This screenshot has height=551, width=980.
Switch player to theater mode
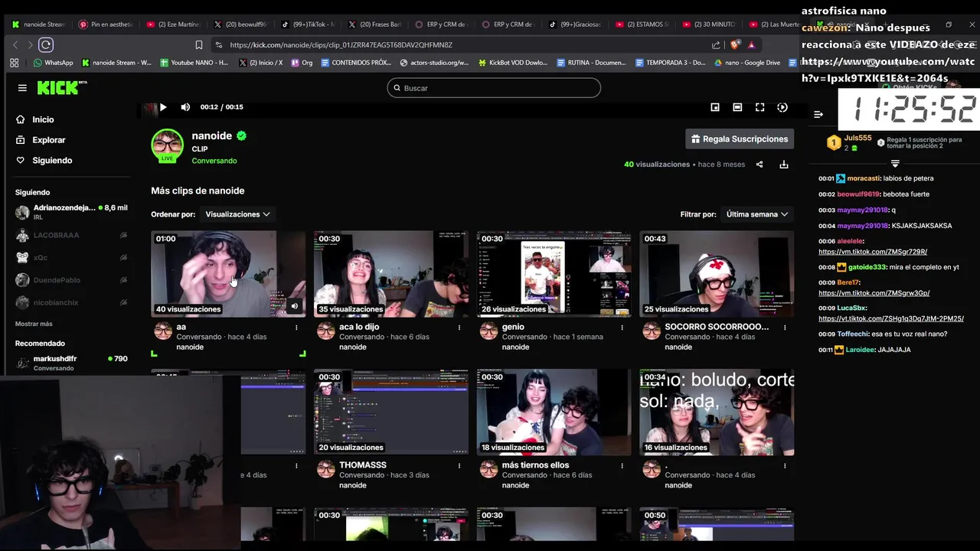(737, 107)
